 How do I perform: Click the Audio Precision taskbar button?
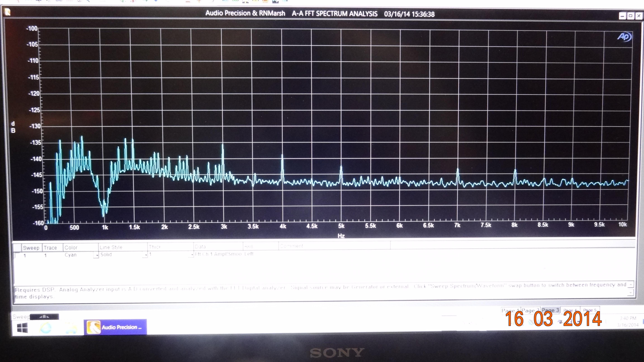tap(115, 327)
